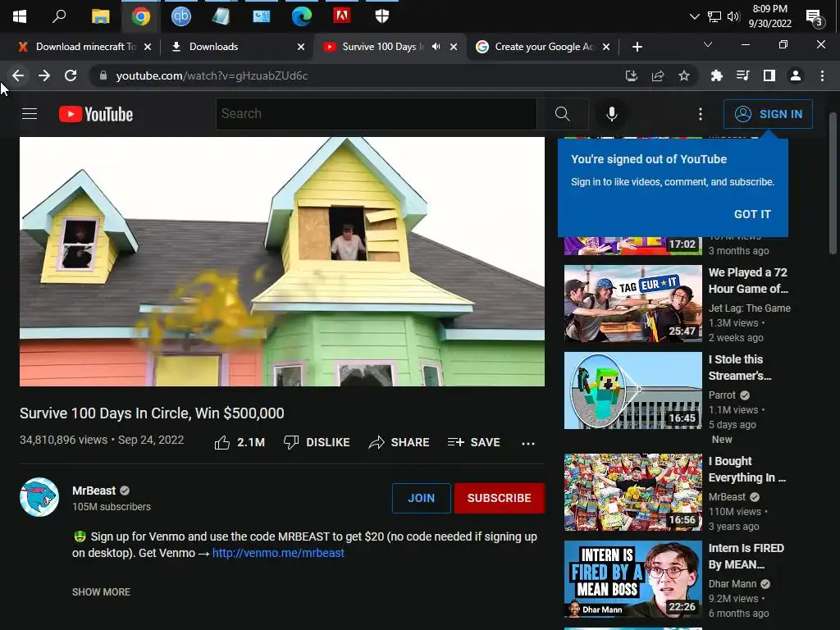Reload the YouTube page
The height and width of the screenshot is (630, 840).
click(x=71, y=75)
